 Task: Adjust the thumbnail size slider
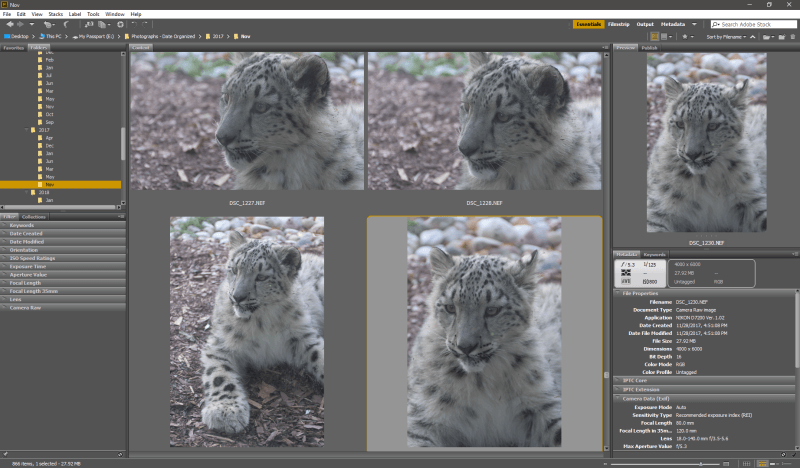tap(701, 463)
